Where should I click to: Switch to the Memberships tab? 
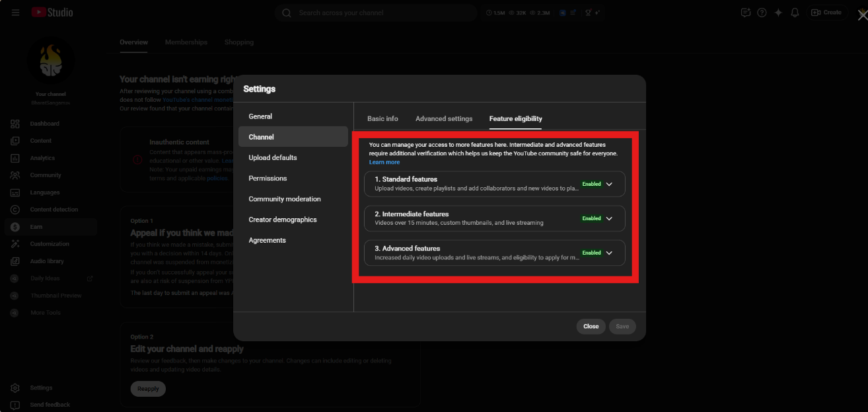(x=186, y=42)
